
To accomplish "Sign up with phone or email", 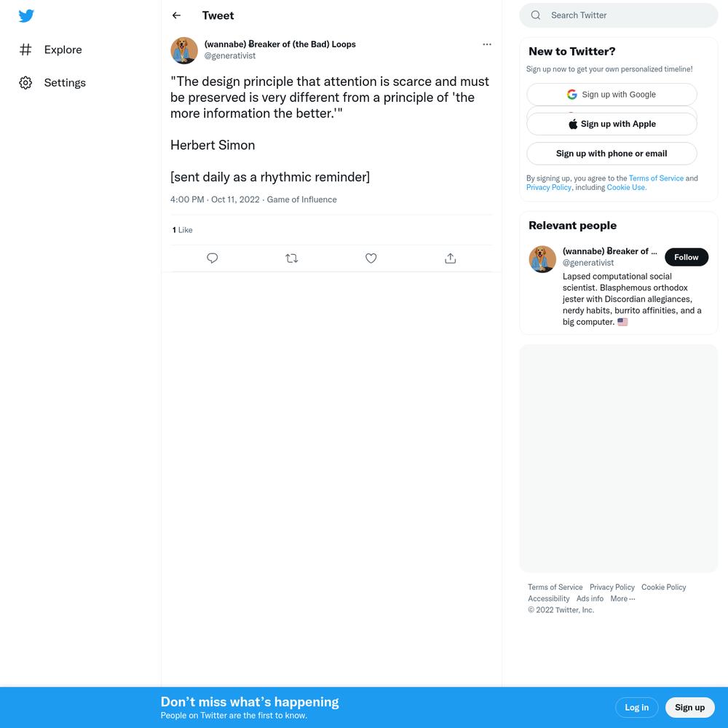I will (x=612, y=154).
